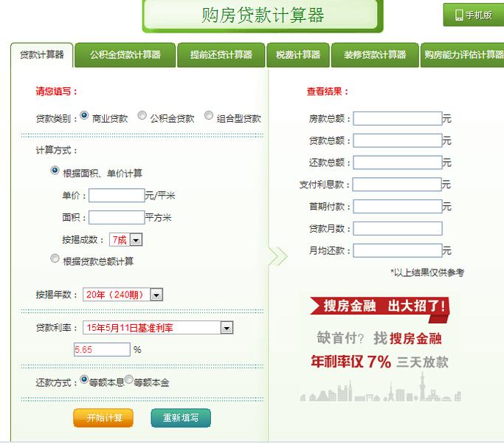Click the 单价 unit price input field
Image resolution: width=504 pixels, height=443 pixels.
coord(117,195)
